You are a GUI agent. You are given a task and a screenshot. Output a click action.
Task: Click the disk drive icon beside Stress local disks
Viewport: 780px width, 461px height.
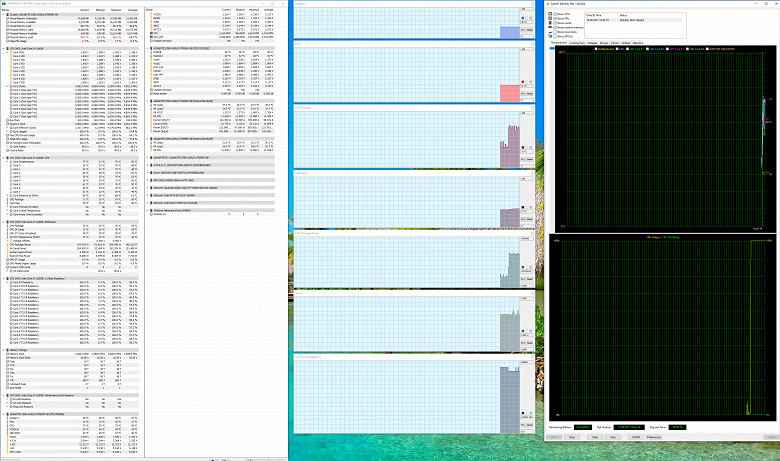pyautogui.click(x=550, y=32)
